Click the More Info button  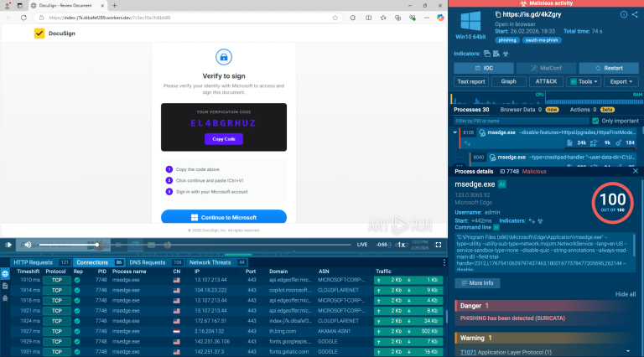point(477,282)
